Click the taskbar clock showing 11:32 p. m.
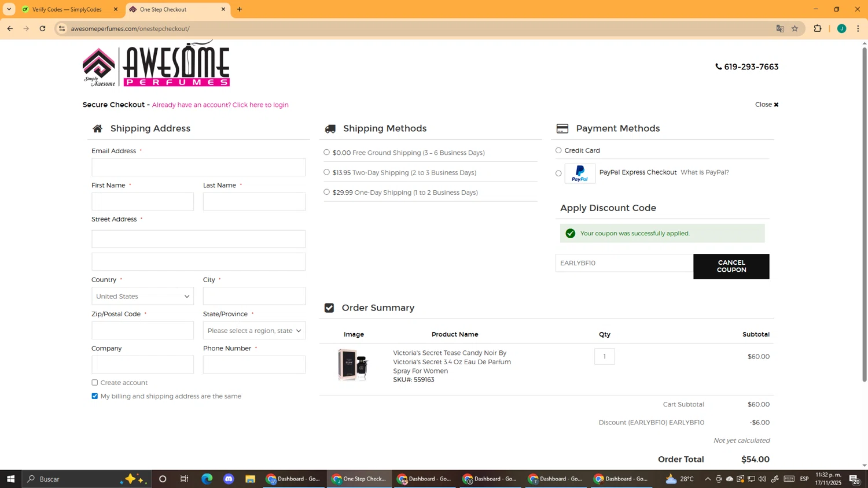 pos(828,479)
